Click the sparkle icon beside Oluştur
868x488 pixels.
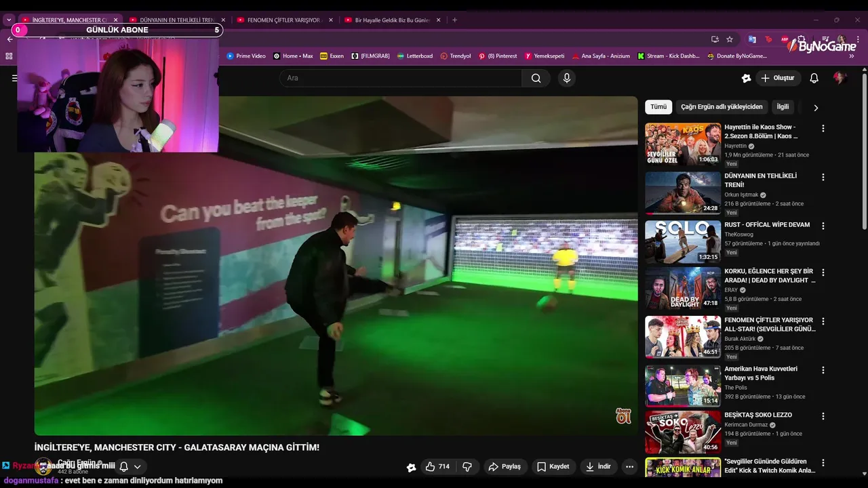coord(747,78)
